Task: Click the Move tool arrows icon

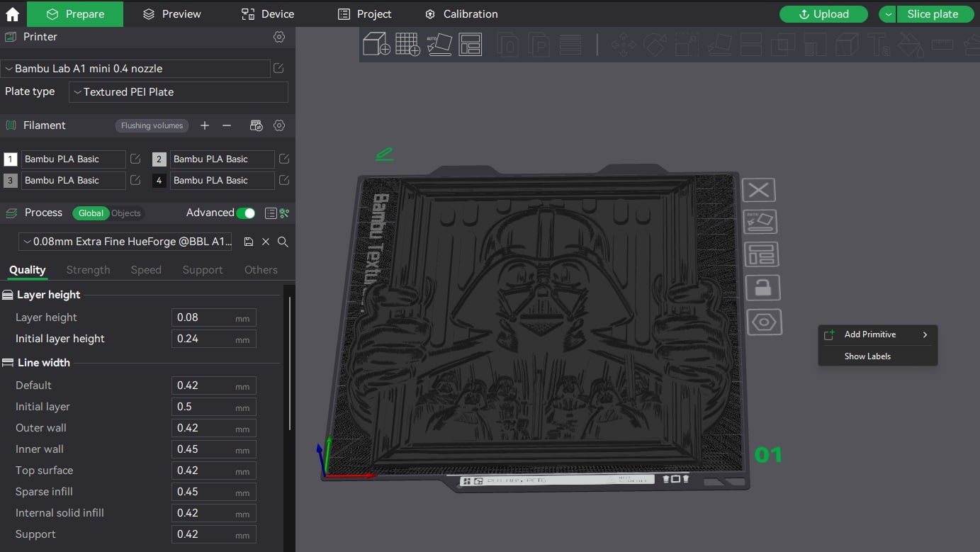Action: 624,45
